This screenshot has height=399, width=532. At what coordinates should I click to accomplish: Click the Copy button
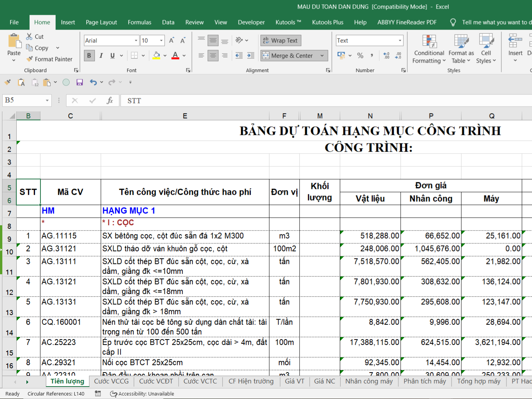coord(37,48)
